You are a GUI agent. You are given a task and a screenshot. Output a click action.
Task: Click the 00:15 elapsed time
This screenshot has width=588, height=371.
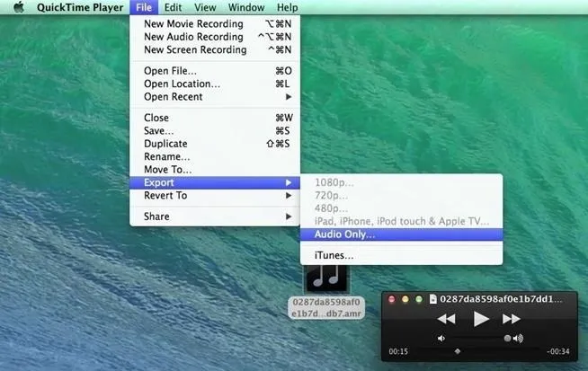(398, 351)
